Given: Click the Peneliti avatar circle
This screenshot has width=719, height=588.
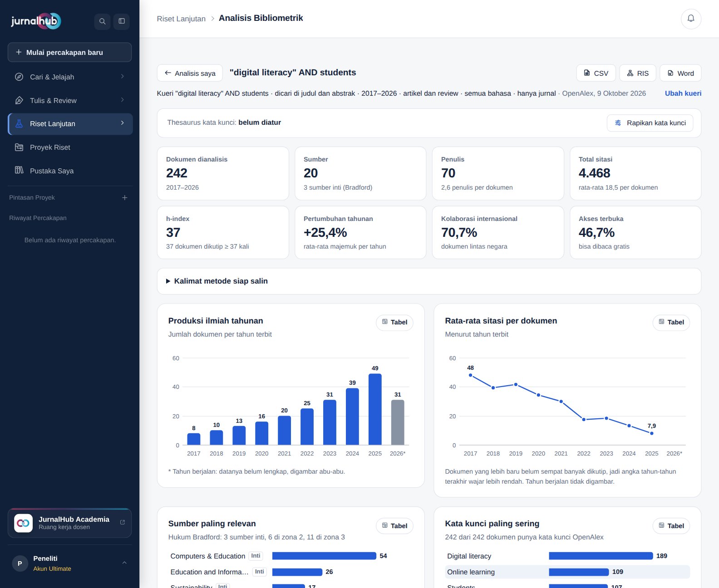Looking at the screenshot, I should coord(20,563).
